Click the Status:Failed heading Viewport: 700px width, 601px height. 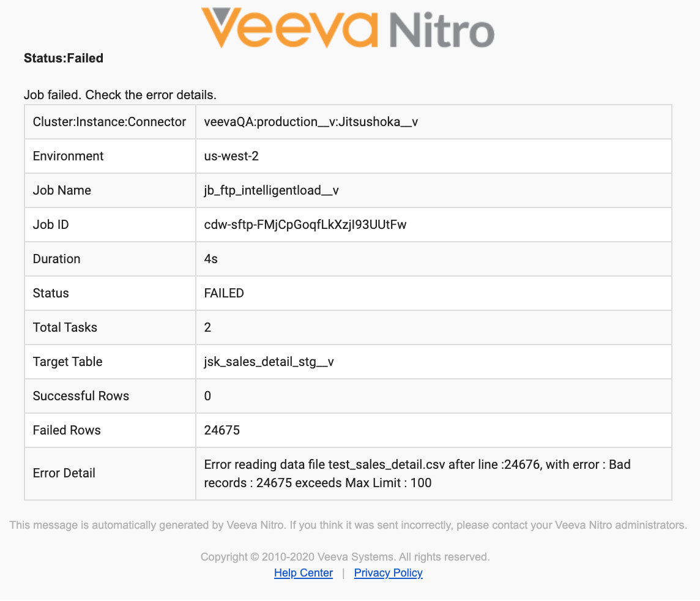click(x=64, y=58)
